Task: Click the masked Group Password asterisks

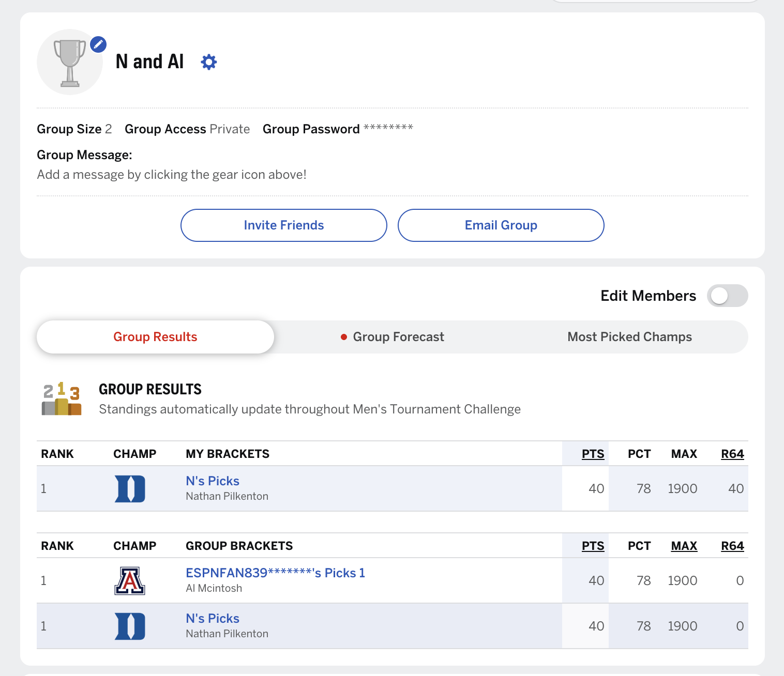Action: coord(388,129)
